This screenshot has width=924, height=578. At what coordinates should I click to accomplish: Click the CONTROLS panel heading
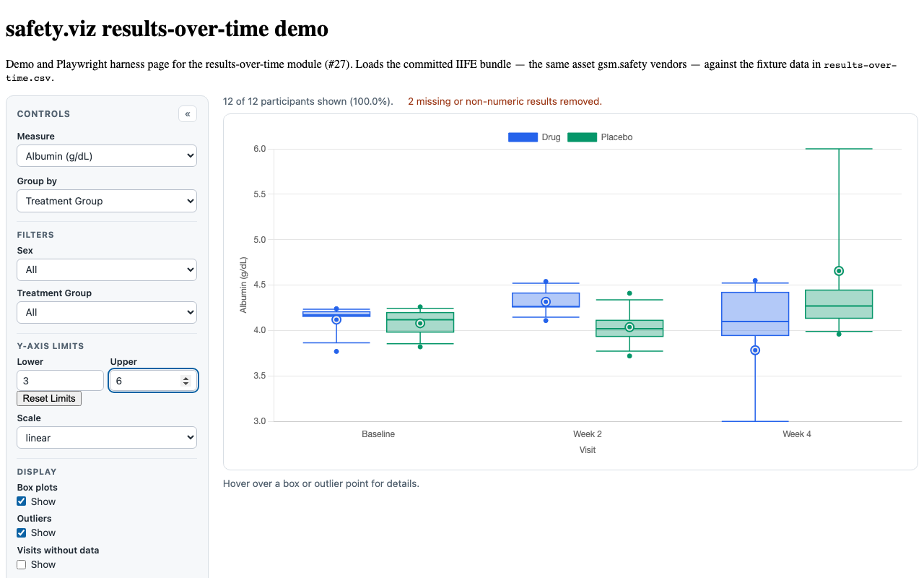coord(43,114)
